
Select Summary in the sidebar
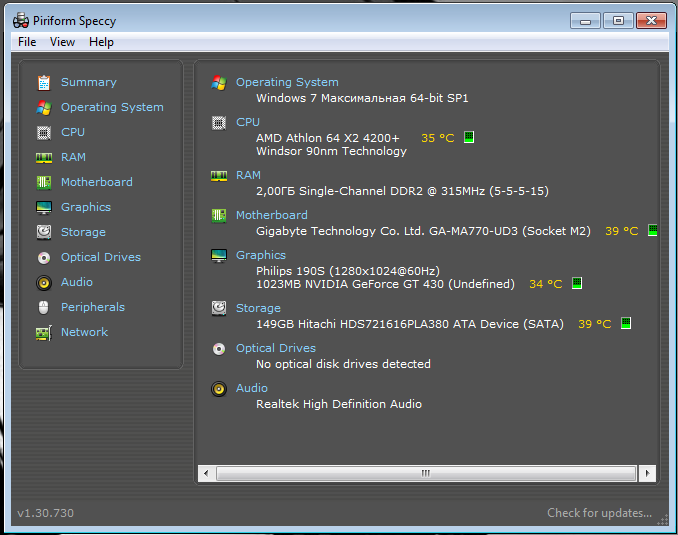89,82
